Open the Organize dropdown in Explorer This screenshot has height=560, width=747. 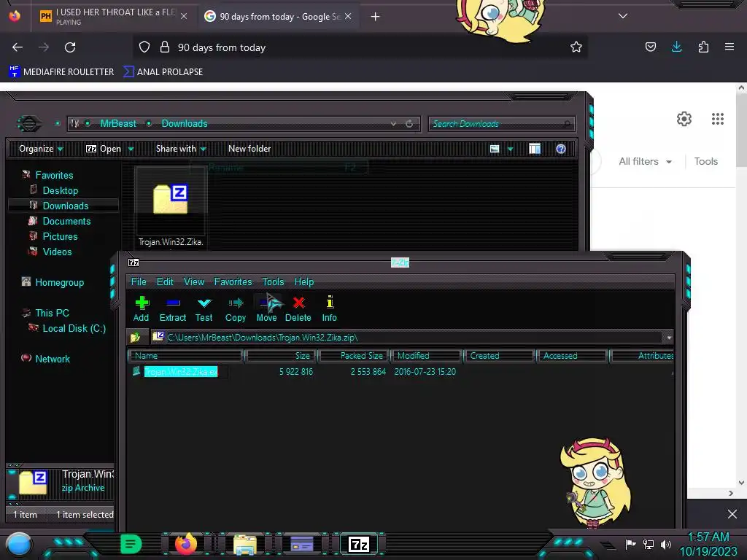(x=41, y=149)
